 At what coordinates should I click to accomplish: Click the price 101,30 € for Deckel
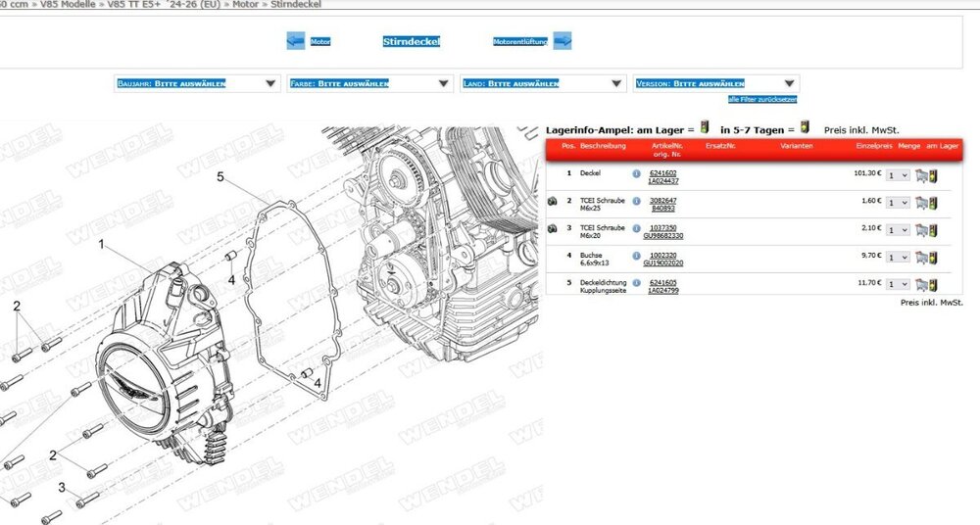[x=867, y=173]
